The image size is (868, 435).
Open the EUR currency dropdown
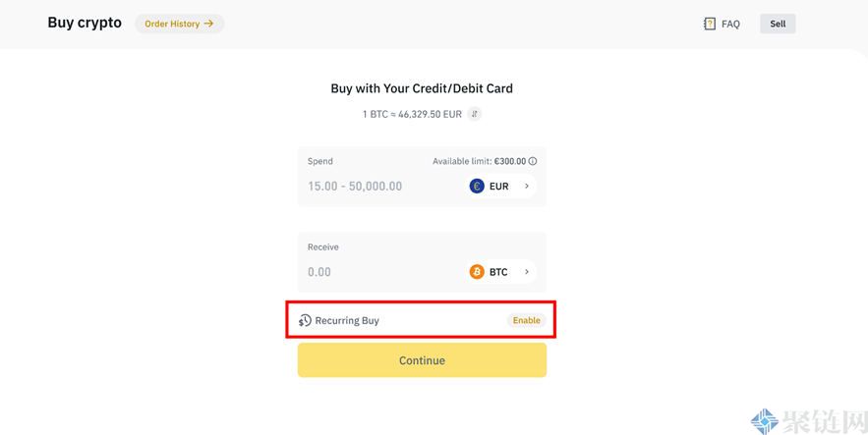click(501, 186)
